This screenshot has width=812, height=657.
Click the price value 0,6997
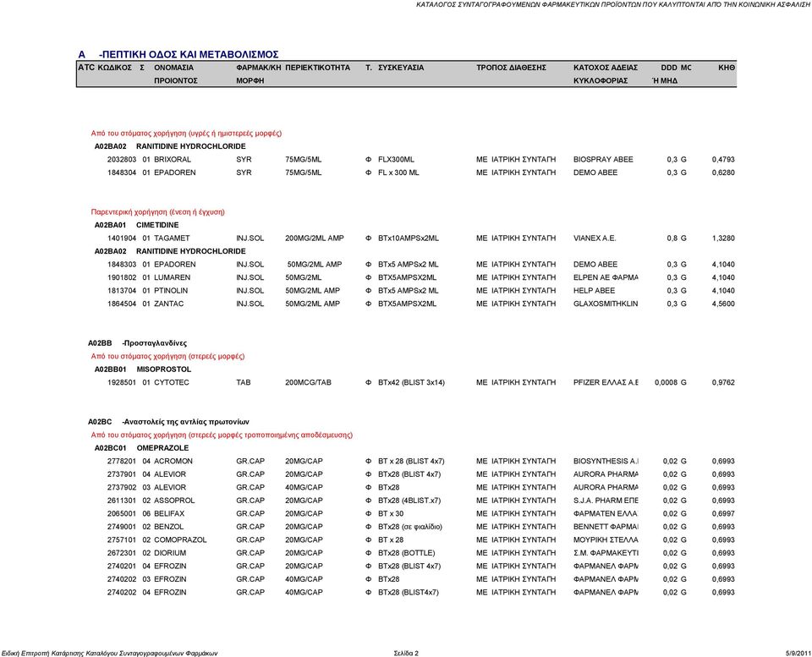pyautogui.click(x=723, y=513)
